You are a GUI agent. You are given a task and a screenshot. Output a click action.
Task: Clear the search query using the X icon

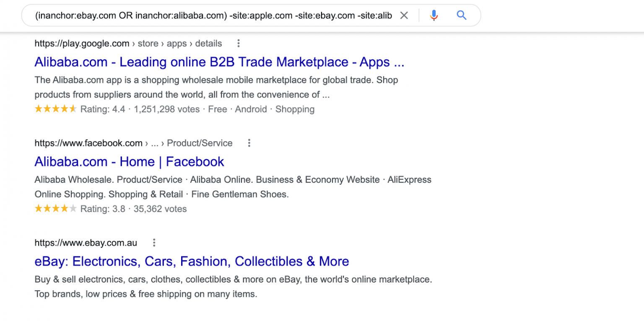point(404,15)
